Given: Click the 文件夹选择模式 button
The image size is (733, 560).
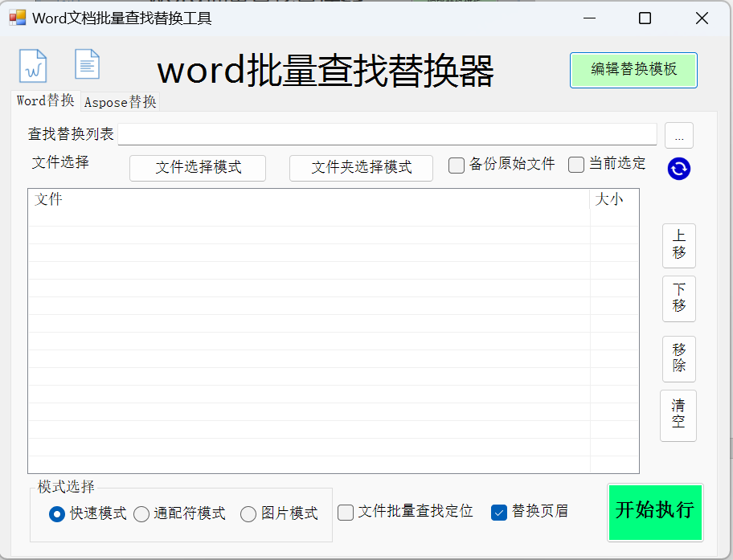Looking at the screenshot, I should point(361,168).
